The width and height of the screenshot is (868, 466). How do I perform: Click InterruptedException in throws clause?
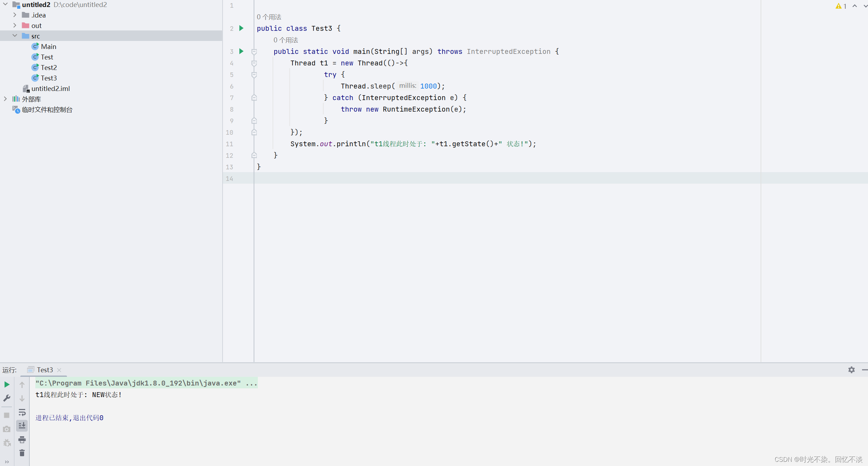(508, 51)
